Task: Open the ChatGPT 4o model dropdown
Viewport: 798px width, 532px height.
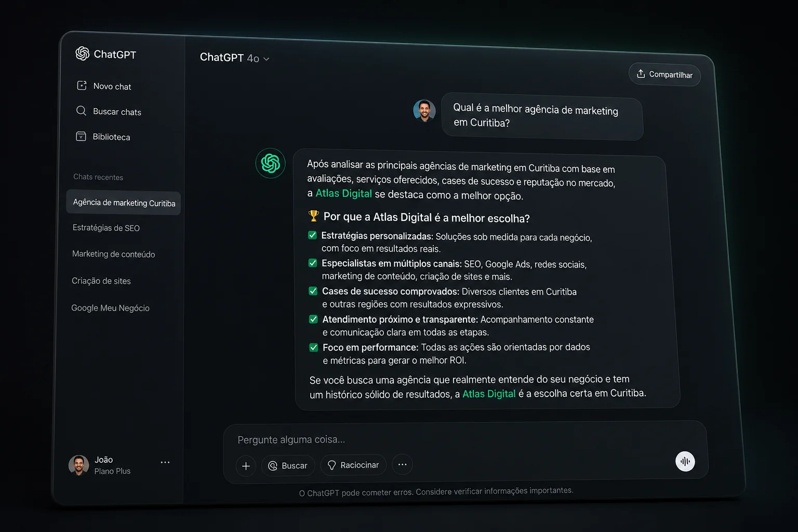Action: click(235, 58)
